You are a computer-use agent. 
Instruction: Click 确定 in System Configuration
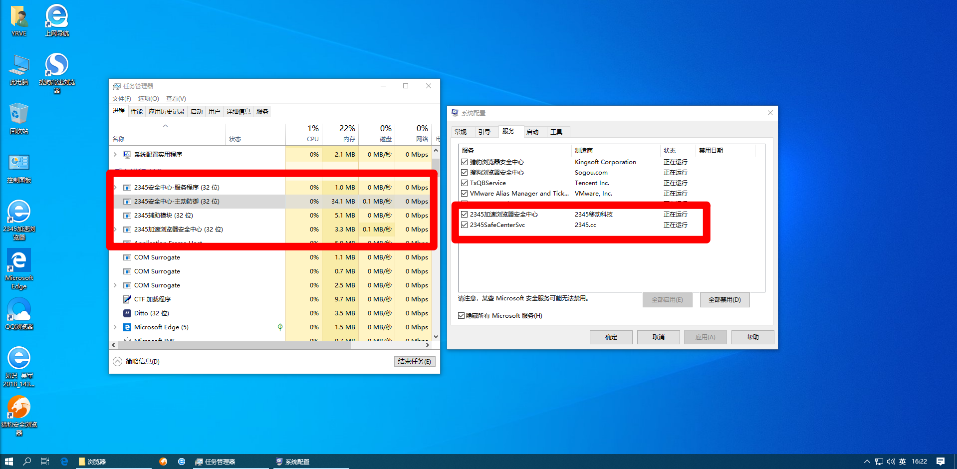[x=612, y=337]
